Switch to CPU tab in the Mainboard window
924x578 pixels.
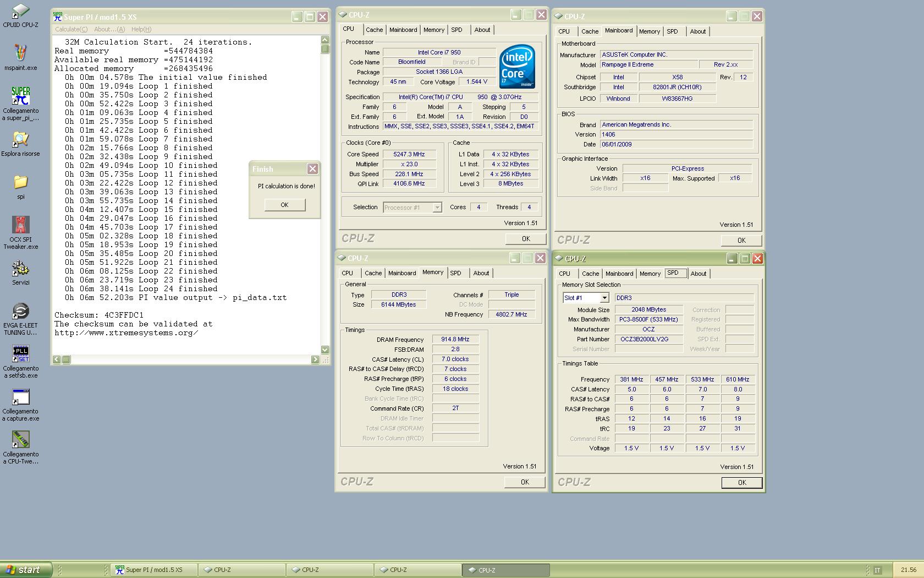(x=564, y=31)
